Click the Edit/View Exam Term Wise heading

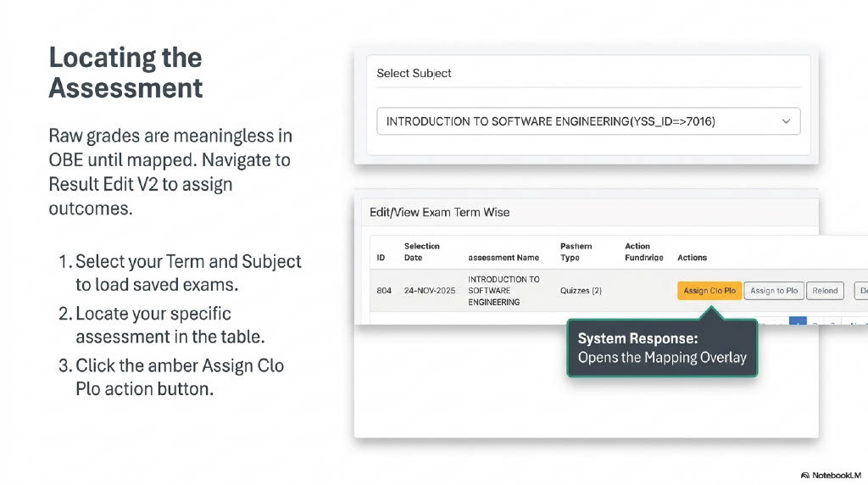pos(440,213)
